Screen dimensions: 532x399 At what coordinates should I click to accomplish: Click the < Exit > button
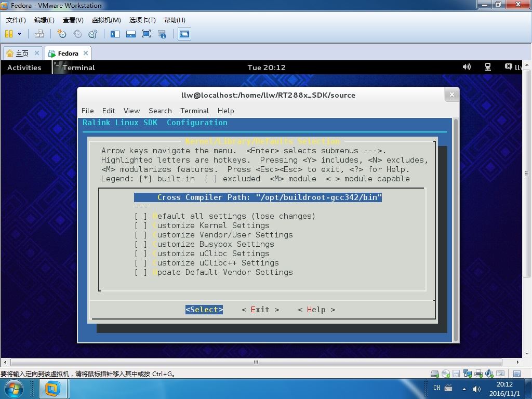[260, 310]
